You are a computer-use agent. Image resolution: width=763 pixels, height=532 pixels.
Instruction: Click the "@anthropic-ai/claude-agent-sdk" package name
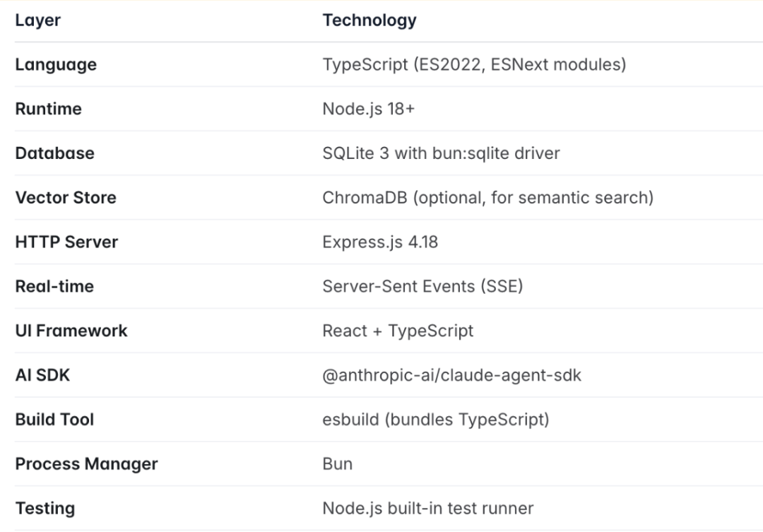coord(452,375)
